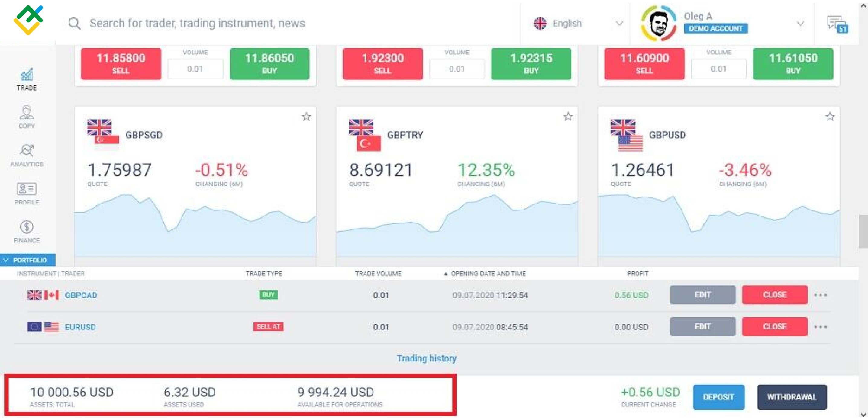Open the Trading history link
Image resolution: width=868 pixels, height=420 pixels.
pyautogui.click(x=426, y=358)
